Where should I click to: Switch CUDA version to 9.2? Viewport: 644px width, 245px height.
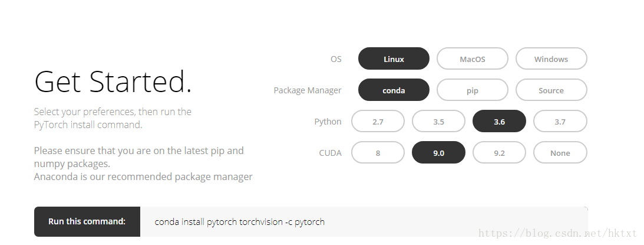[499, 153]
